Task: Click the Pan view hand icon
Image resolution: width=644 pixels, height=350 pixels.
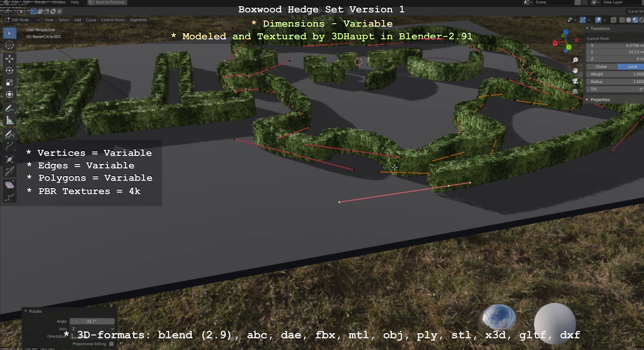Action: pos(575,71)
